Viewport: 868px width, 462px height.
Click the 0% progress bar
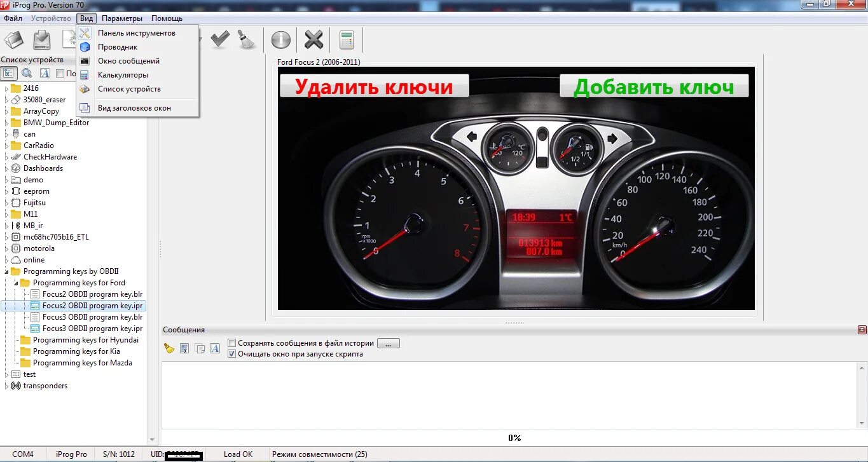(514, 438)
